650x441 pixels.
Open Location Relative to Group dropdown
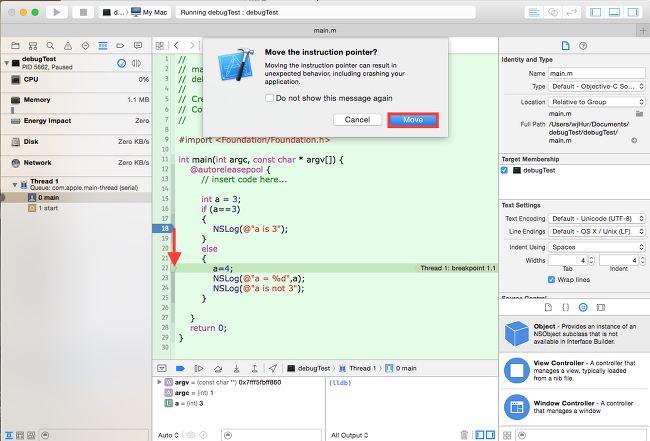click(597, 102)
